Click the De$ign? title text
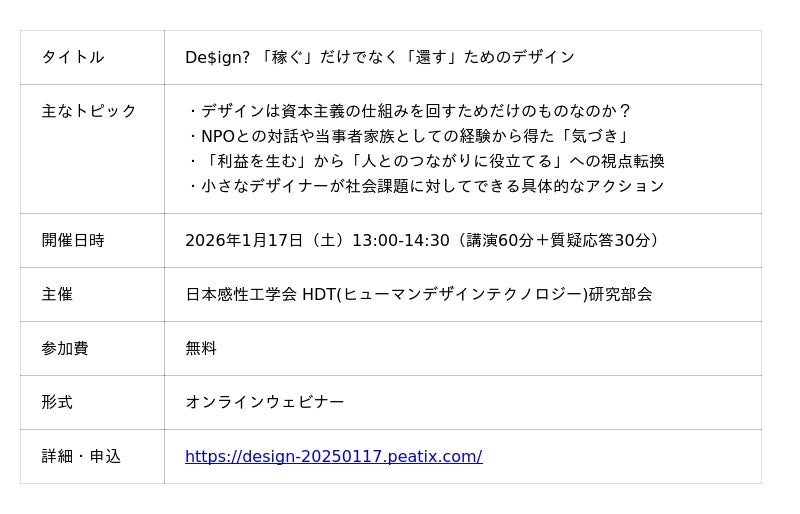The height and width of the screenshot is (514, 800). pos(217,57)
